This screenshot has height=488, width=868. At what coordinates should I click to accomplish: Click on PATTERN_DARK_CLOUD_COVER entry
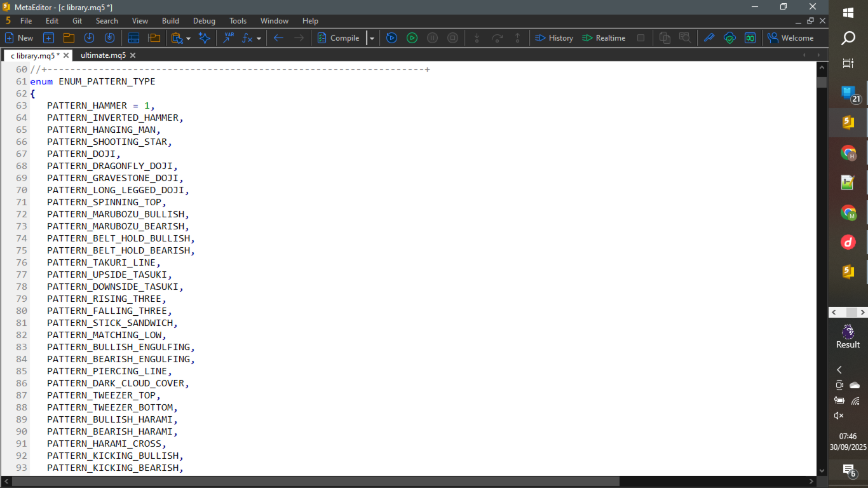click(118, 383)
